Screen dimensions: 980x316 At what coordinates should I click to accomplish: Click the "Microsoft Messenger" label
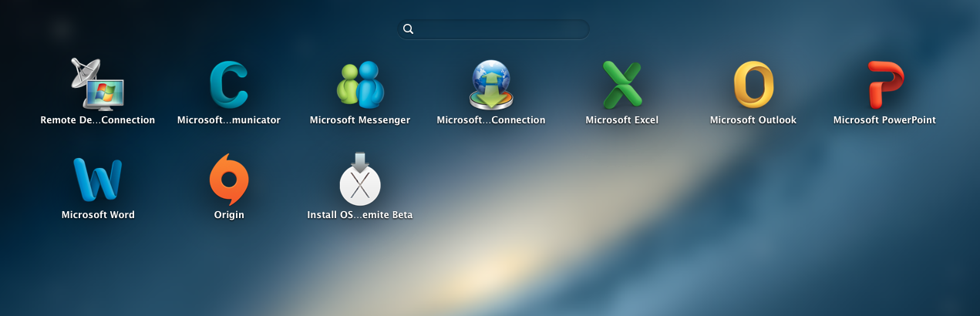coord(360,120)
